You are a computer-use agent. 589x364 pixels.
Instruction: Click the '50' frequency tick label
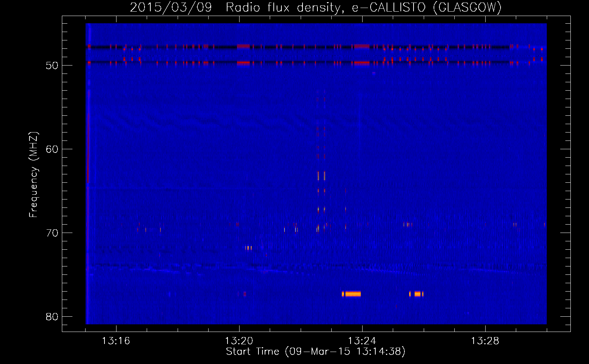52,66
